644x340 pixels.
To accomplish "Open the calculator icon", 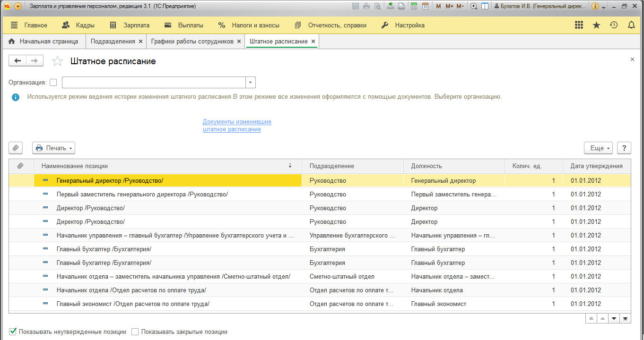I will click(x=414, y=6).
